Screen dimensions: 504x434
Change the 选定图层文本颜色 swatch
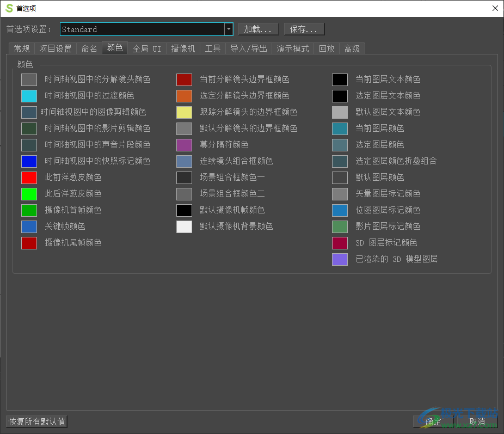tap(340, 96)
